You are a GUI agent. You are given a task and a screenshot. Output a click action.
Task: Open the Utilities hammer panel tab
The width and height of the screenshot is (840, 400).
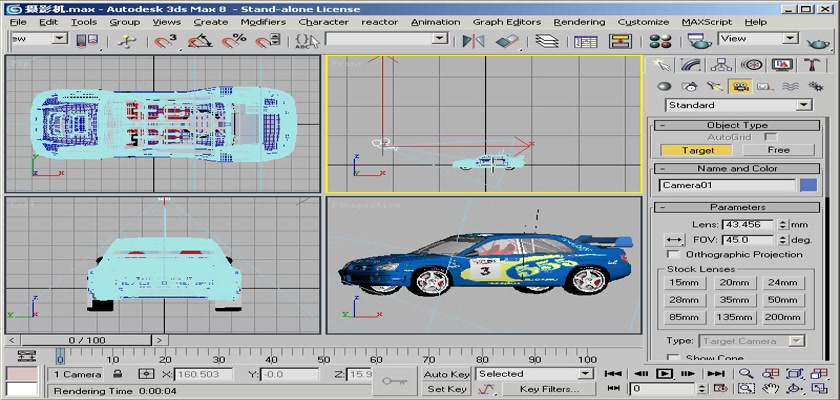[812, 65]
